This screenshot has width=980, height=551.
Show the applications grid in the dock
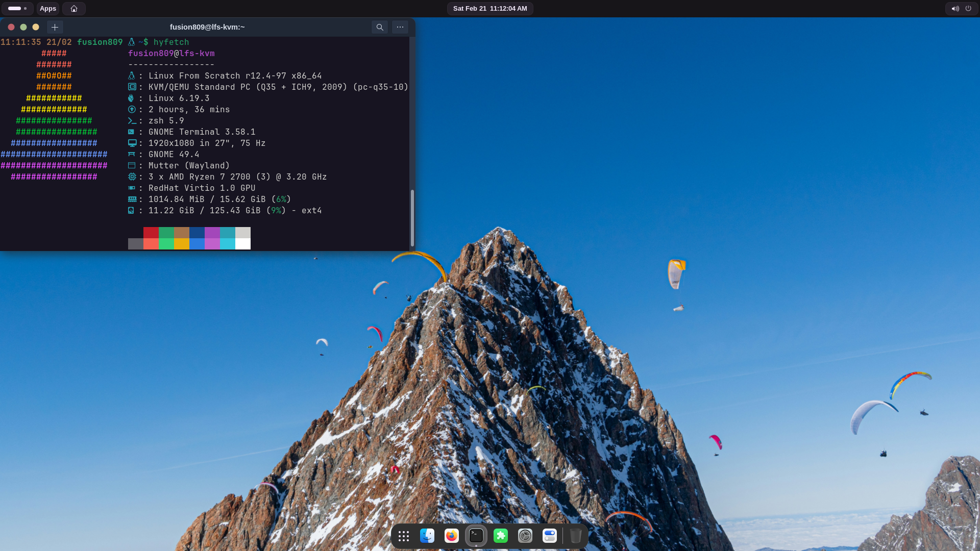pos(404,536)
